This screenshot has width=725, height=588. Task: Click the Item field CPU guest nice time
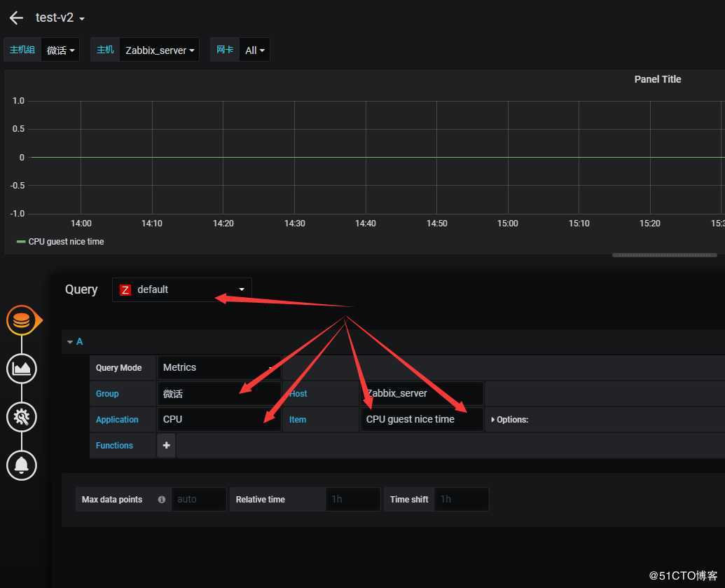coord(422,420)
